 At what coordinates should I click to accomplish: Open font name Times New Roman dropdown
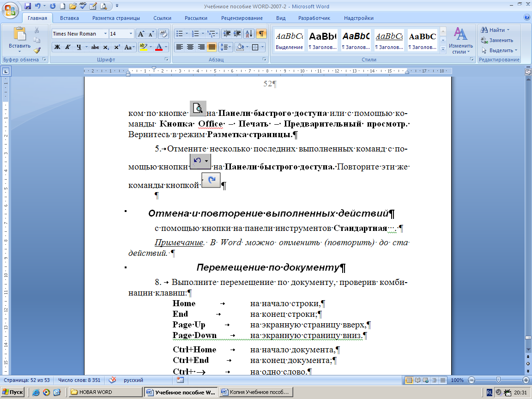pyautogui.click(x=105, y=34)
